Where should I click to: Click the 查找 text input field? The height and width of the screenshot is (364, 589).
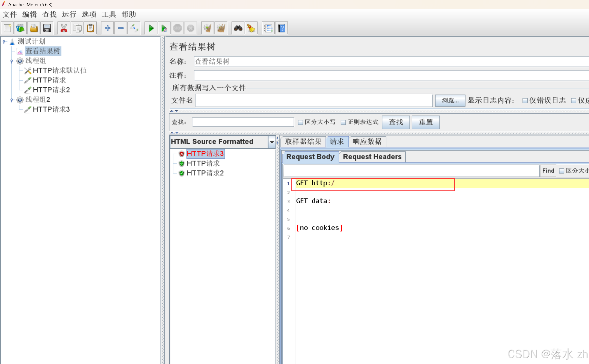point(243,122)
